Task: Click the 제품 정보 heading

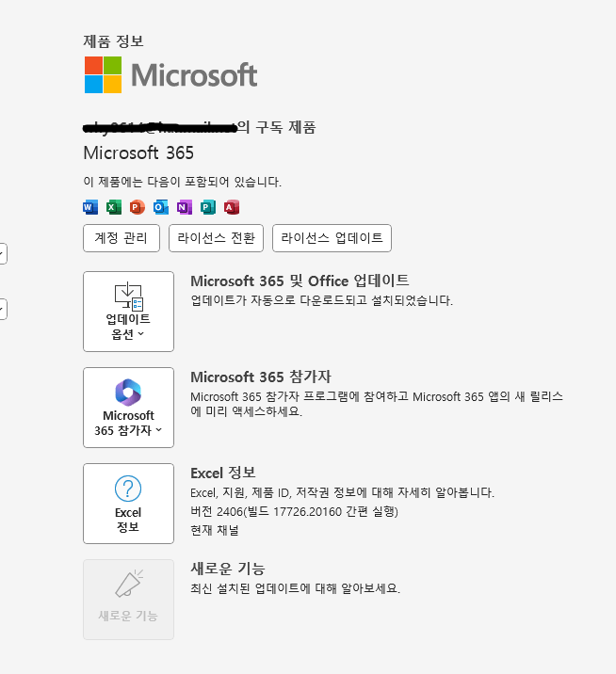Action: click(x=114, y=41)
